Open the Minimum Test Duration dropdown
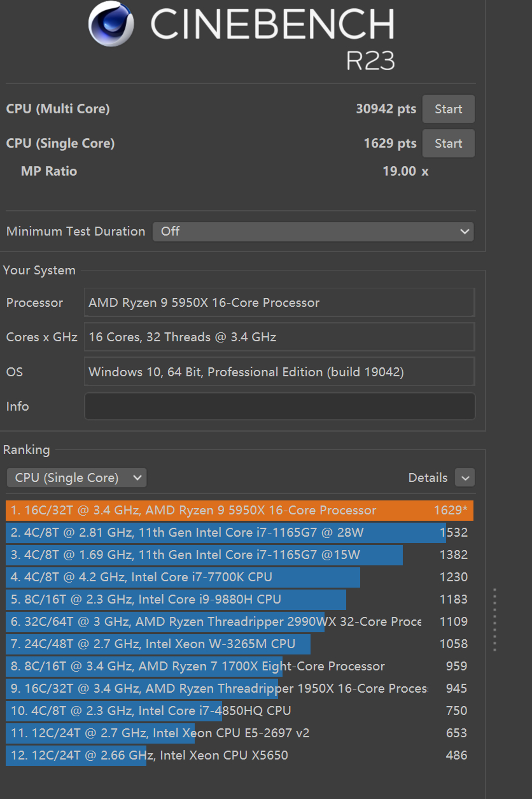This screenshot has width=532, height=799. (312, 231)
